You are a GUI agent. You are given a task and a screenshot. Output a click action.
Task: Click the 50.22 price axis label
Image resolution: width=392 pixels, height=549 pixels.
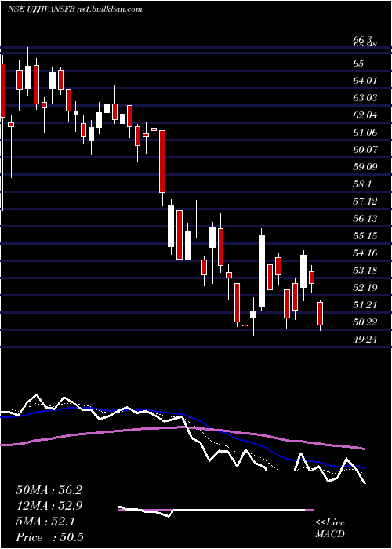[x=365, y=322]
